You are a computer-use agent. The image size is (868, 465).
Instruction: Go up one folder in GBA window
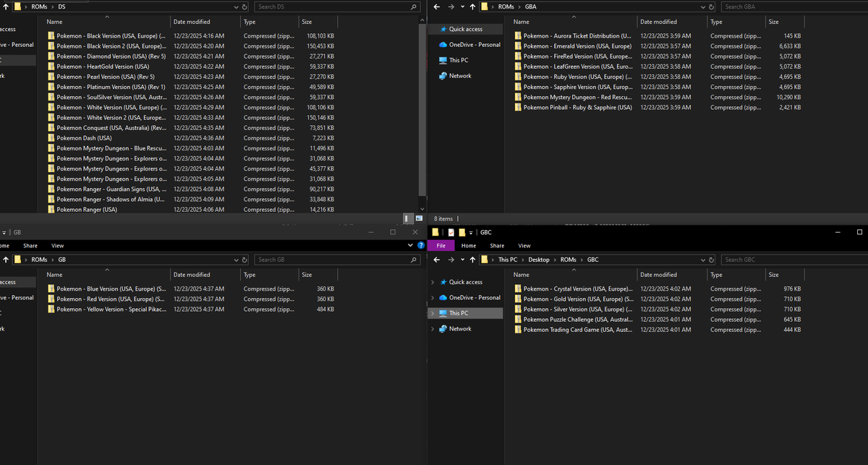click(472, 7)
